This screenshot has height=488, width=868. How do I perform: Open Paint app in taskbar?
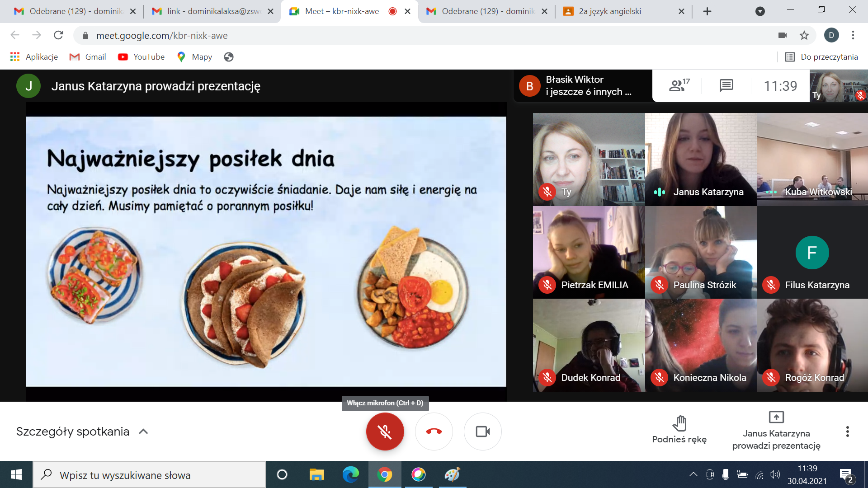point(452,474)
